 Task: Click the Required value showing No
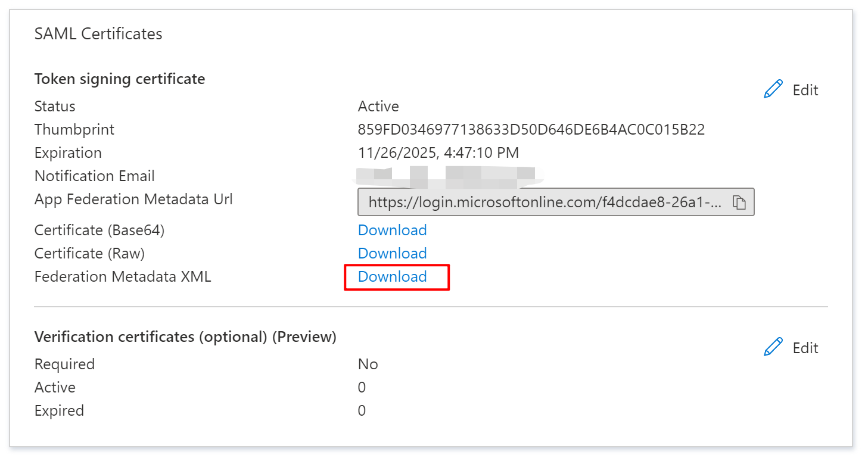coord(368,364)
